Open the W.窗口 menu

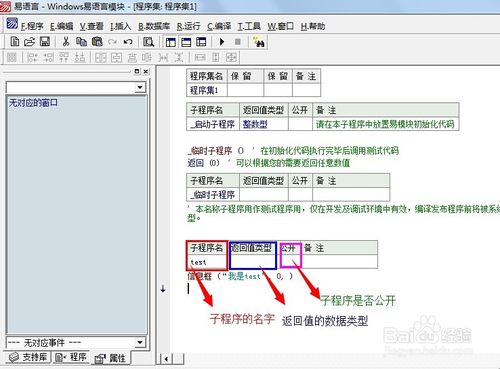(x=280, y=26)
